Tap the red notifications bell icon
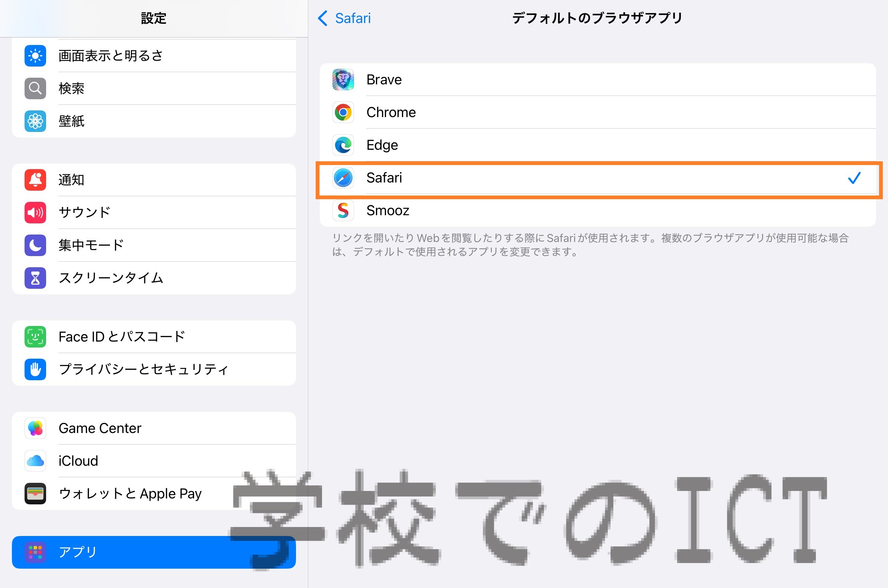Viewport: 888px width, 588px height. 35,180
